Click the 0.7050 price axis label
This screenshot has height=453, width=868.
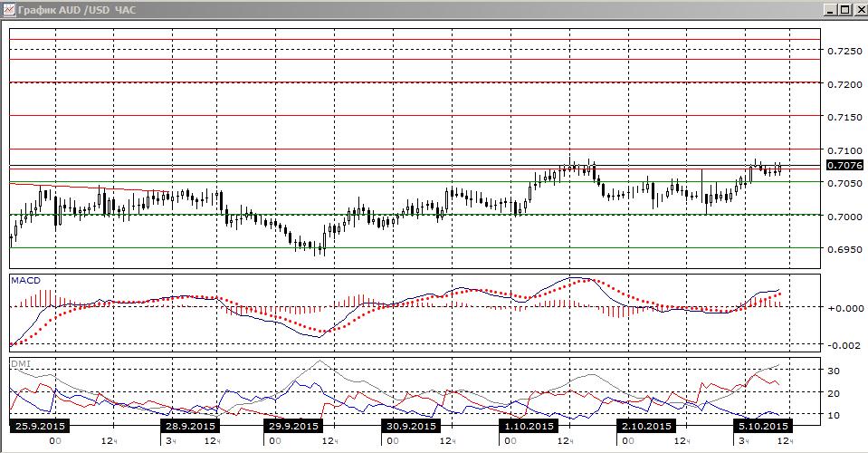pyautogui.click(x=844, y=183)
